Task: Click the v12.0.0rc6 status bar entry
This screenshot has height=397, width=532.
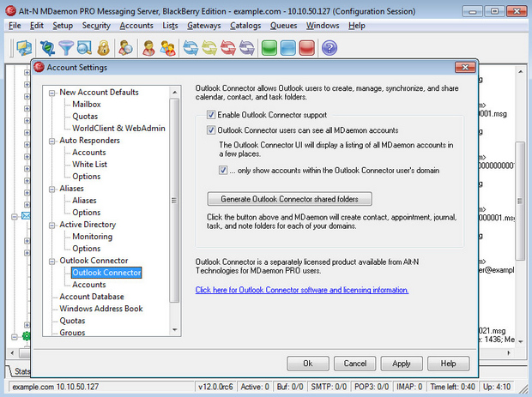Action: click(x=215, y=387)
